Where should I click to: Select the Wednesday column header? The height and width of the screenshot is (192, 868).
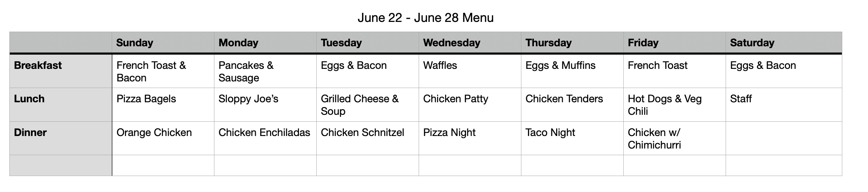pyautogui.click(x=470, y=42)
